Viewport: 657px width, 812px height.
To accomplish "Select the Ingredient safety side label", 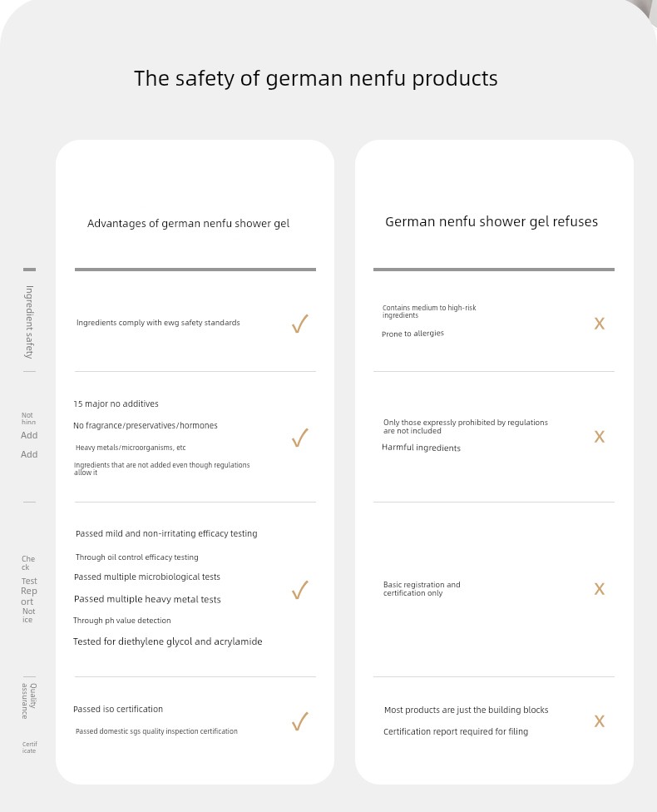I will pos(29,322).
